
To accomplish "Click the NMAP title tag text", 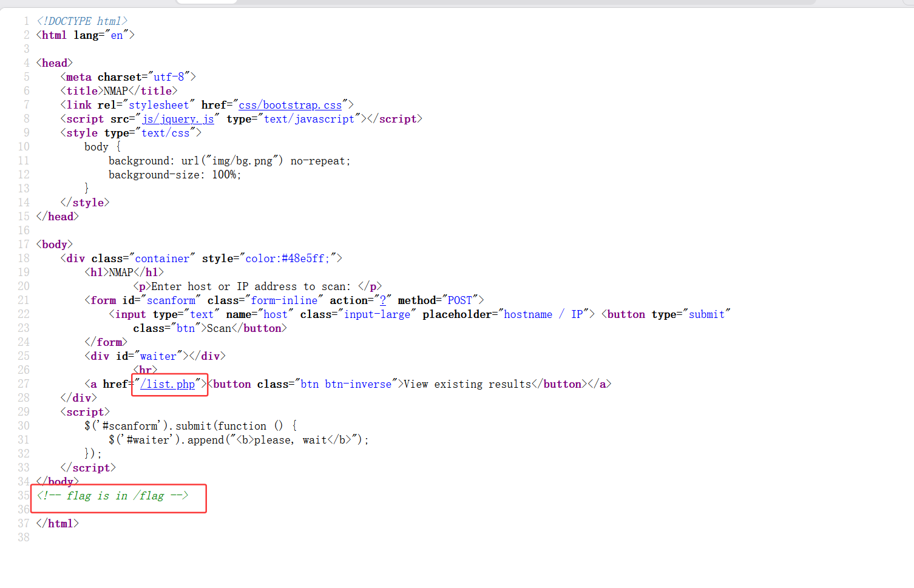I will 115,91.
